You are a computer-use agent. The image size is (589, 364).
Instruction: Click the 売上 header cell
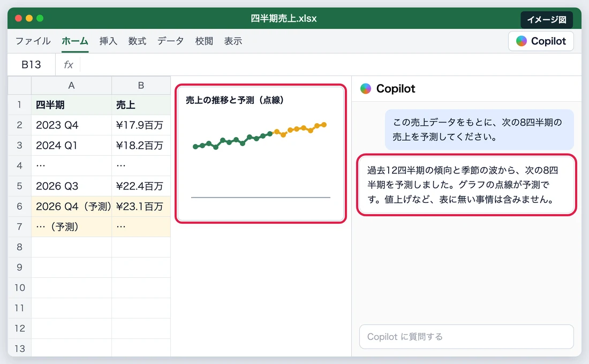click(141, 104)
